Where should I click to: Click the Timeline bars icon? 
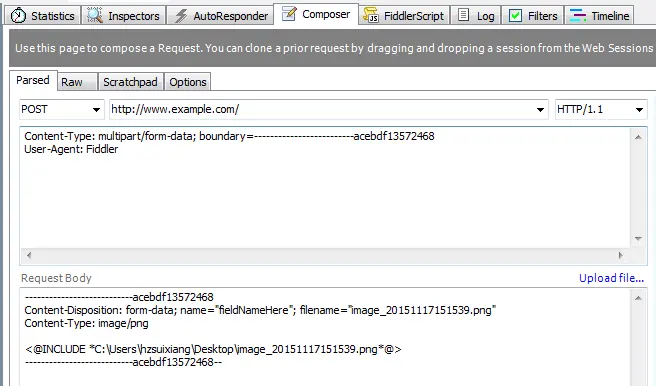coord(578,16)
